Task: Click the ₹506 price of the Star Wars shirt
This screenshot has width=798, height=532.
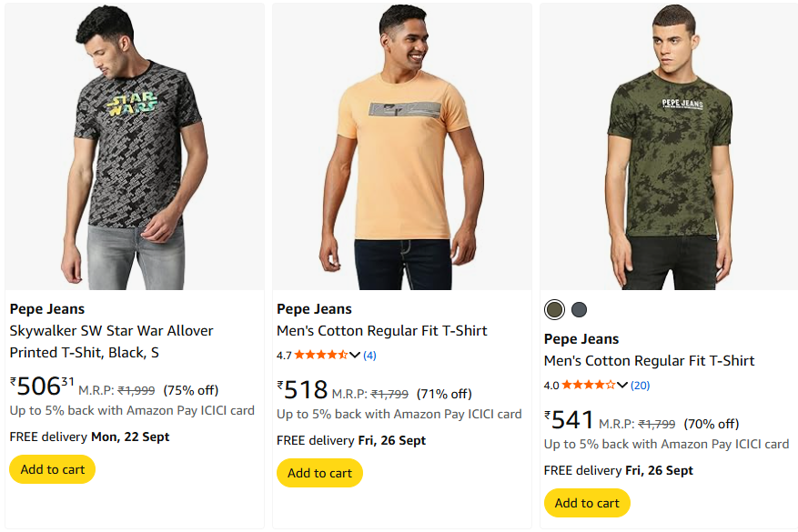Action: pos(41,386)
